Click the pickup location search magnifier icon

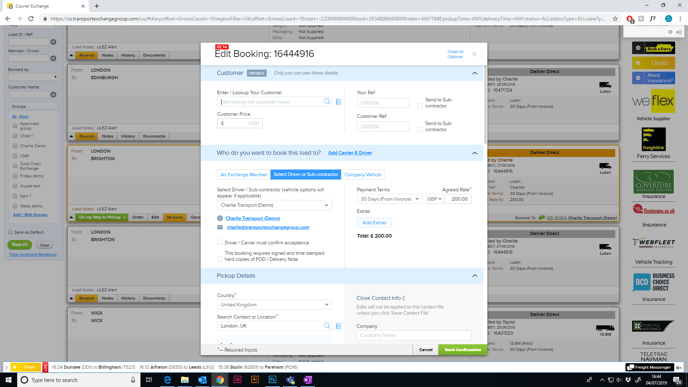tap(327, 326)
